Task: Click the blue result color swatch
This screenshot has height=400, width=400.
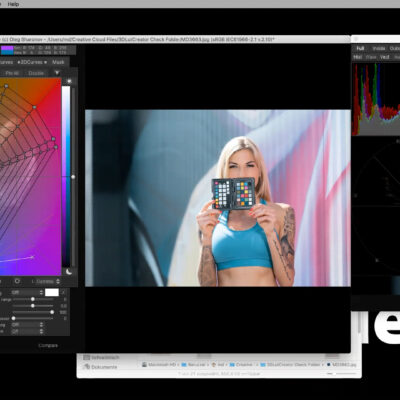Action: (x=7, y=52)
